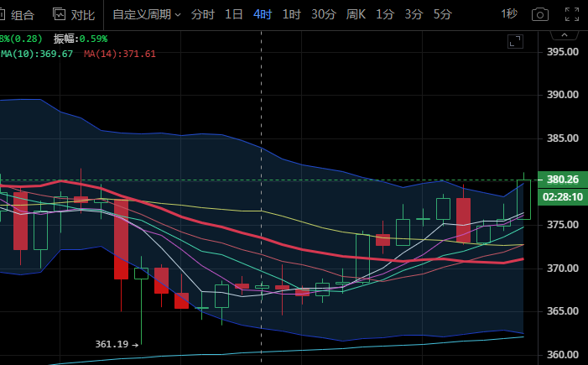Screen dimensions: 588x365
Task: Click the 395.00 price axis label
Action: coord(563,52)
